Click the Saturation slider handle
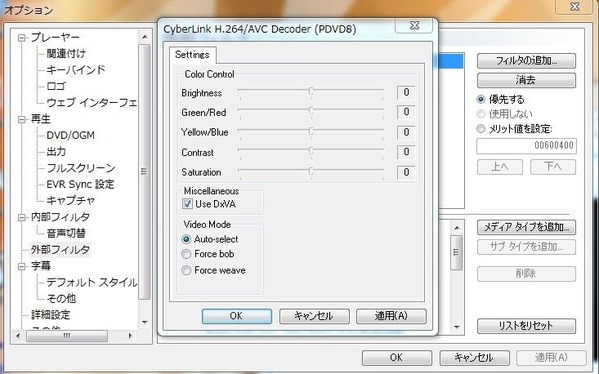The height and width of the screenshot is (374, 599). [311, 171]
